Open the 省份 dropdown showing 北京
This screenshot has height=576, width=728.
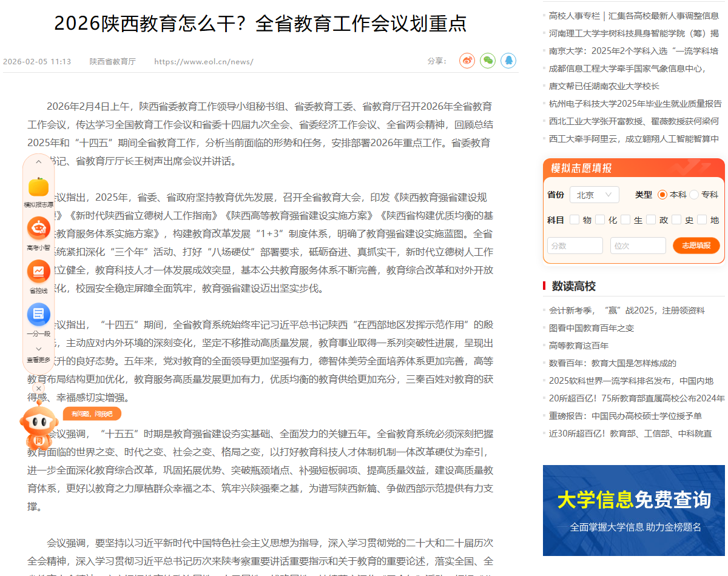coord(594,195)
